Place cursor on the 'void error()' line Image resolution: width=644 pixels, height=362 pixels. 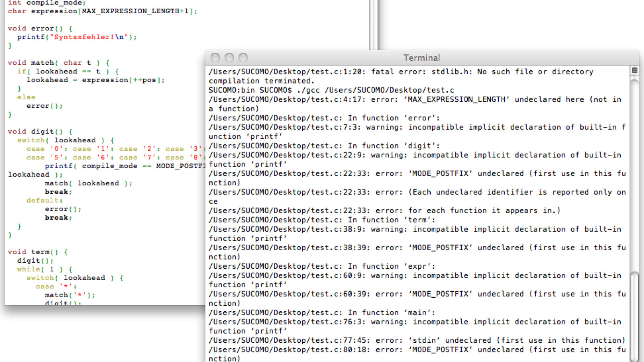pos(40,28)
